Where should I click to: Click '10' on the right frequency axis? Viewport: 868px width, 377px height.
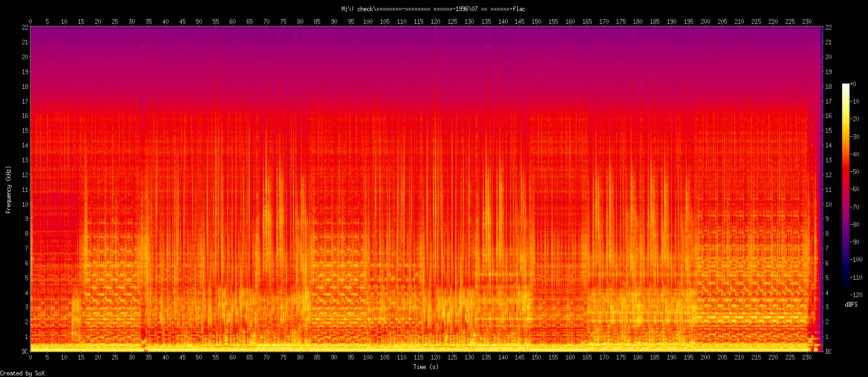point(828,204)
